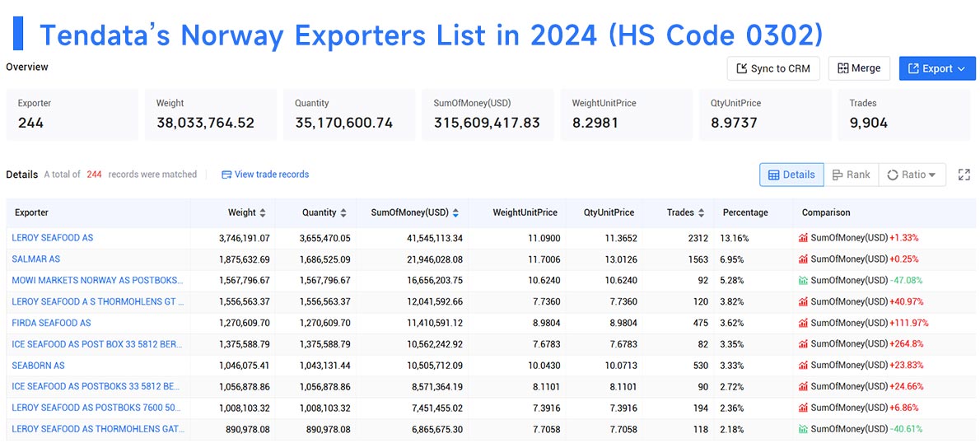Click the -47.08% comparison value
Image resolution: width=980 pixels, height=443 pixels.
click(x=906, y=281)
